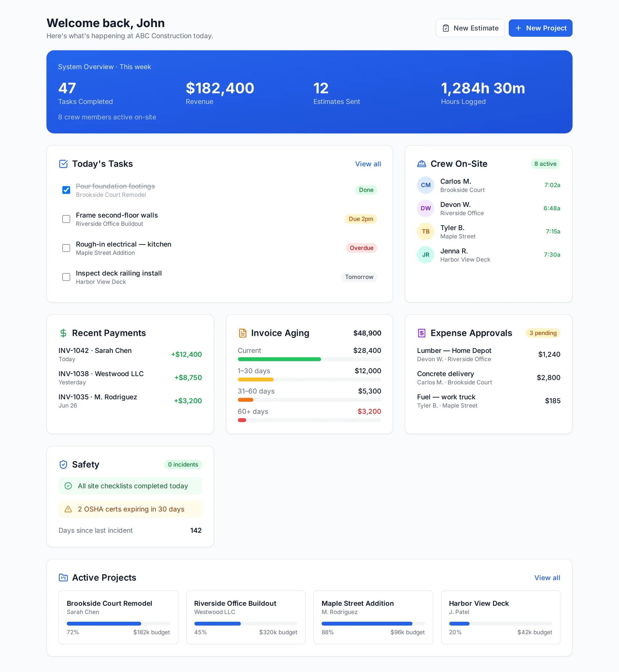Screen dimensions: 619x672
Task: Click the $3,200 amount for 60+ days
Action: (x=369, y=412)
